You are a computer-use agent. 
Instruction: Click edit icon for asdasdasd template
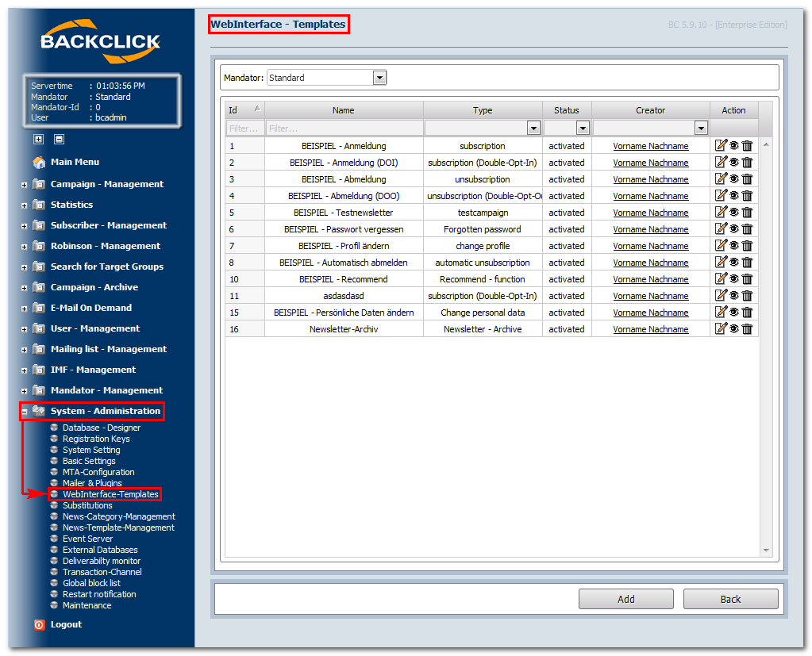(721, 295)
